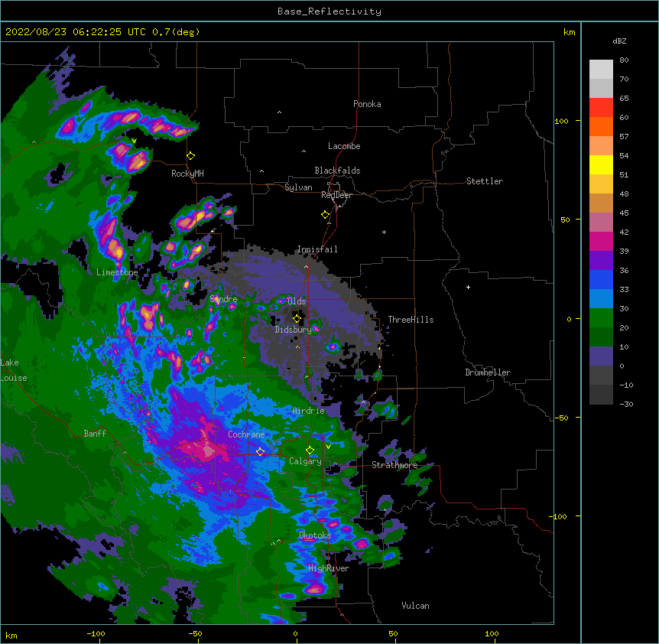
Task: Click the -50 tick on the bottom axis
Action: coord(195,633)
